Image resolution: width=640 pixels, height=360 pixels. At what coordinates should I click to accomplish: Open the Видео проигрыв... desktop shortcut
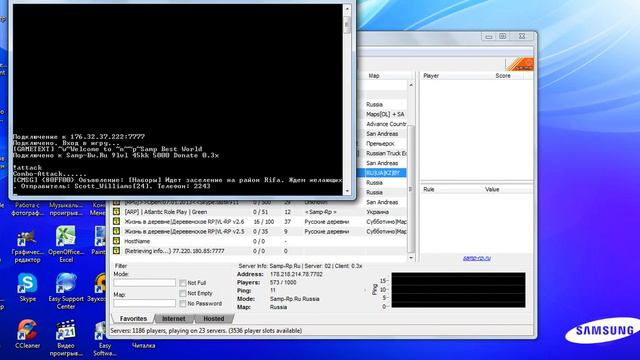(66, 338)
